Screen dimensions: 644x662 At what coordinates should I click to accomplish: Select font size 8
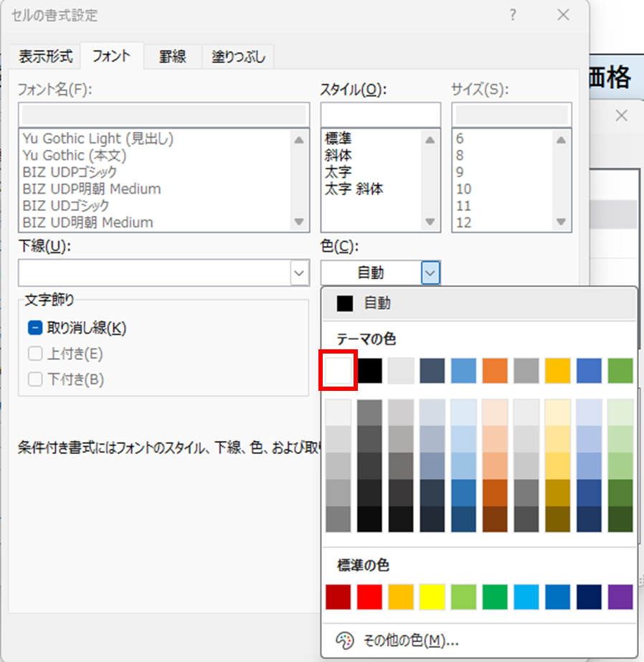[460, 156]
